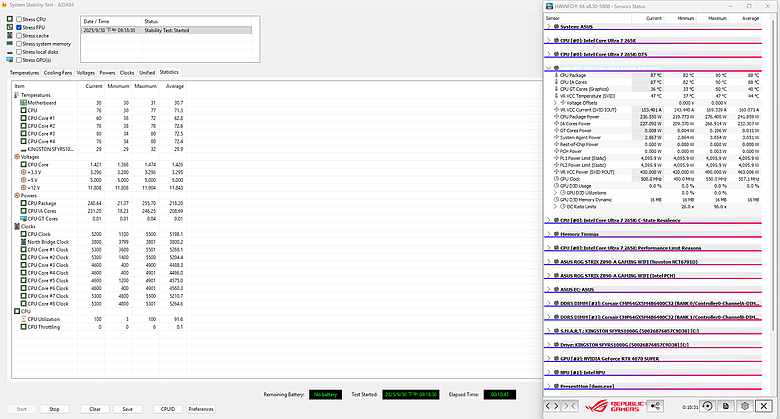The width and height of the screenshot is (780, 419).
Task: Expand System: ASUS sensor group
Action: (549, 26)
